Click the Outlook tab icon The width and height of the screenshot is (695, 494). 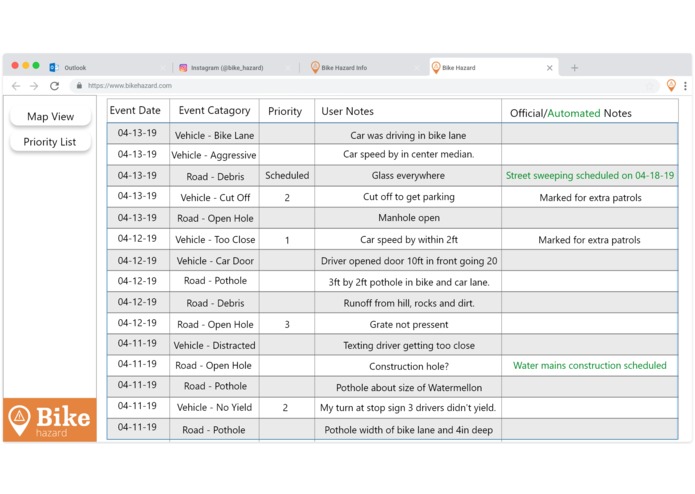click(x=54, y=67)
